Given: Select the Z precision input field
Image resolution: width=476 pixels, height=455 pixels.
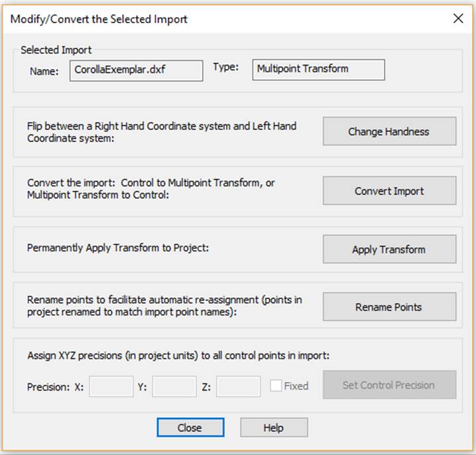Looking at the screenshot, I should (238, 386).
